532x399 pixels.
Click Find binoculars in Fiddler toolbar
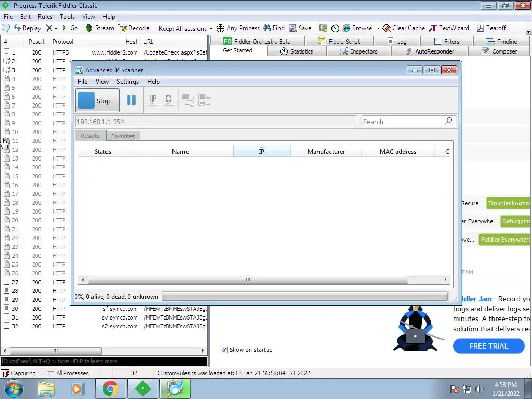[x=274, y=28]
